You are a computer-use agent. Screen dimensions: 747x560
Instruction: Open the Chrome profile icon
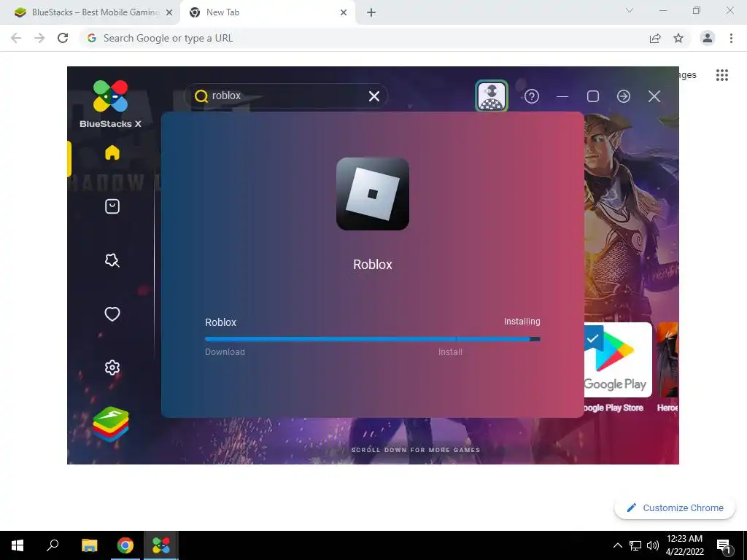pos(708,38)
